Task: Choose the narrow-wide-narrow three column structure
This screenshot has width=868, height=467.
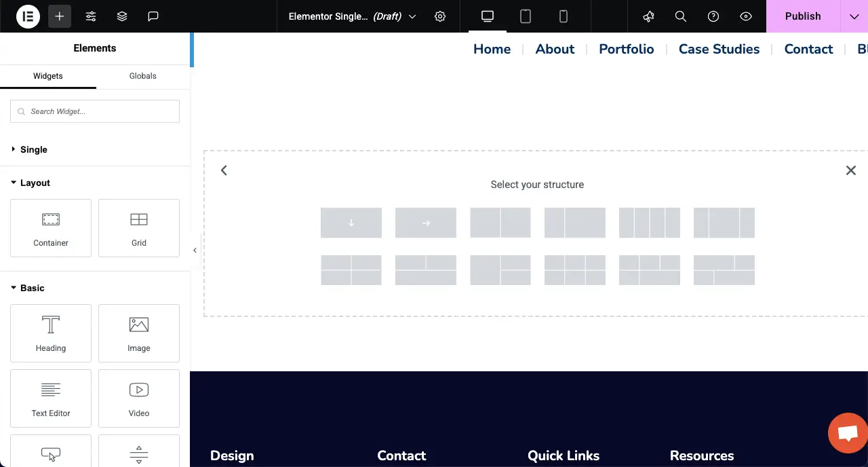Action: pos(724,223)
